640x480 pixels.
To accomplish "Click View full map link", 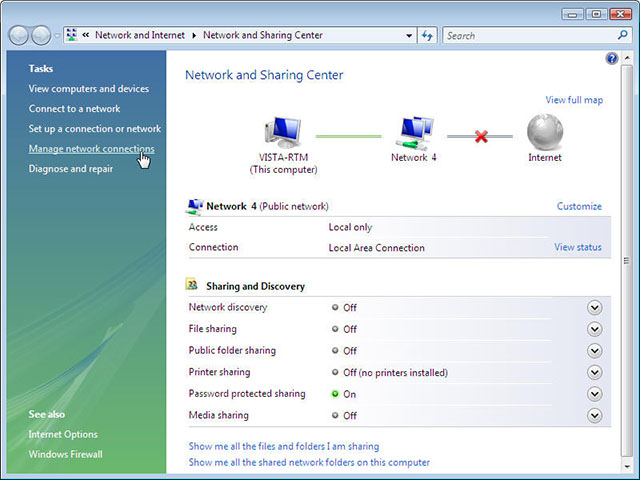I will coord(574,100).
